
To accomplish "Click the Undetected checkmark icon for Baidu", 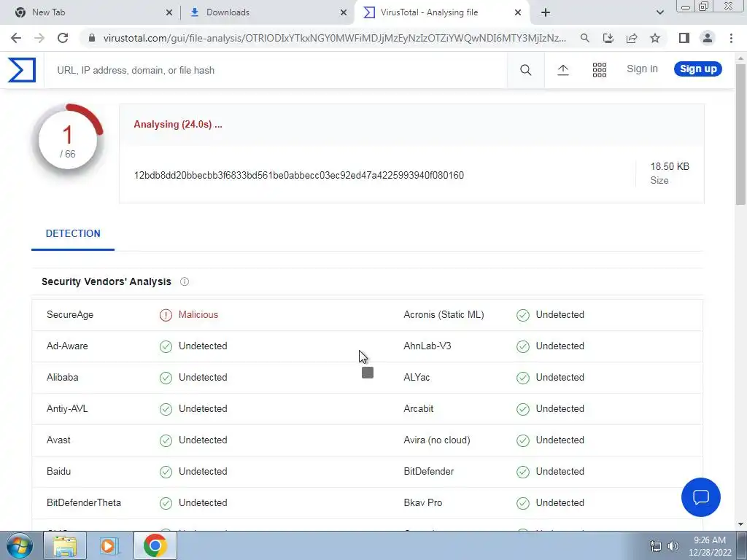I will click(166, 472).
